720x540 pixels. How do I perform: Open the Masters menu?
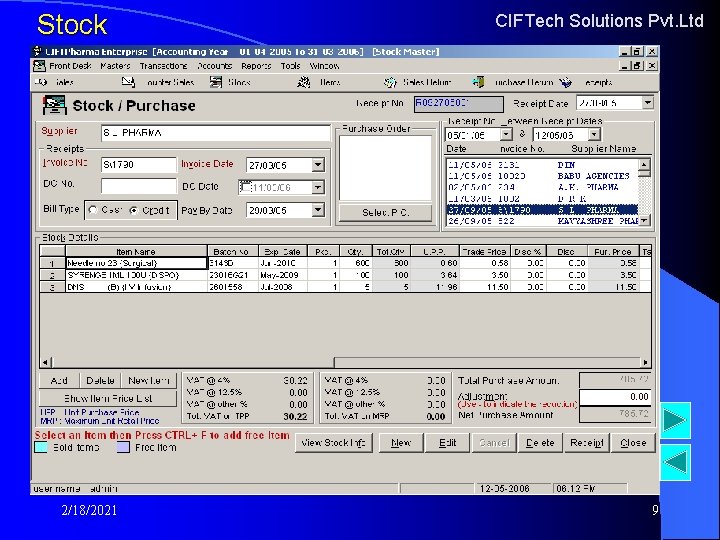point(115,66)
